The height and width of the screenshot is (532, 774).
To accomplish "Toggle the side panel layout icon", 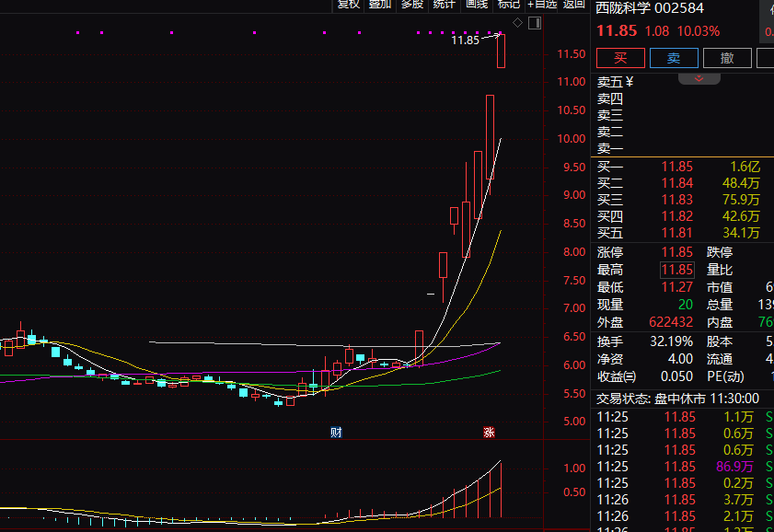I will tap(535, 23).
